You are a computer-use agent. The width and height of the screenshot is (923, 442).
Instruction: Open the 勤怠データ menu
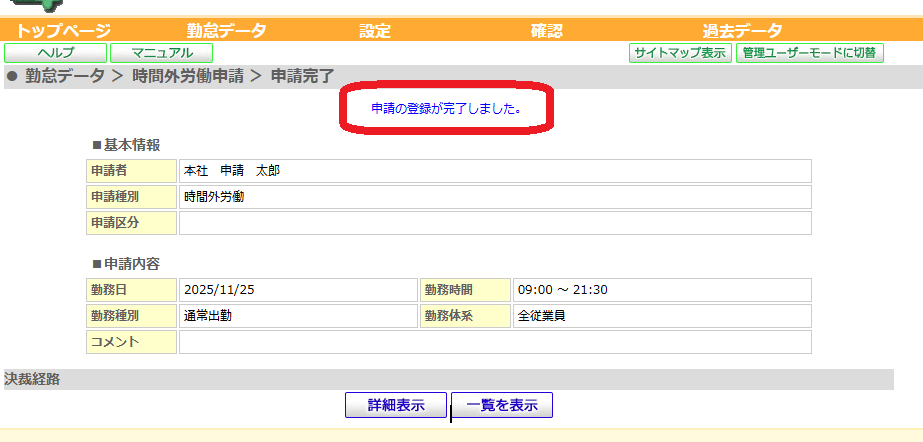227,30
